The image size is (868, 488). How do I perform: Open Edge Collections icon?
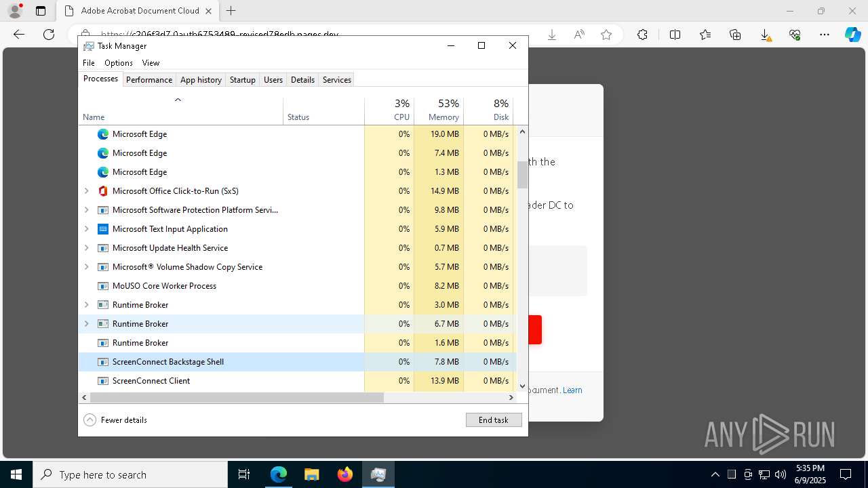[x=735, y=35]
